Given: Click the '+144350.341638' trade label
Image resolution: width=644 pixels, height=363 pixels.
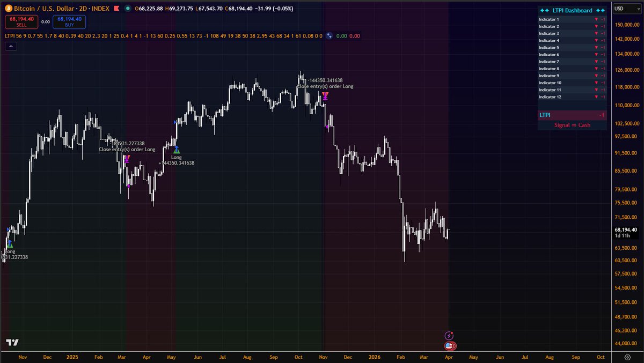Looking at the screenshot, I should tap(176, 162).
